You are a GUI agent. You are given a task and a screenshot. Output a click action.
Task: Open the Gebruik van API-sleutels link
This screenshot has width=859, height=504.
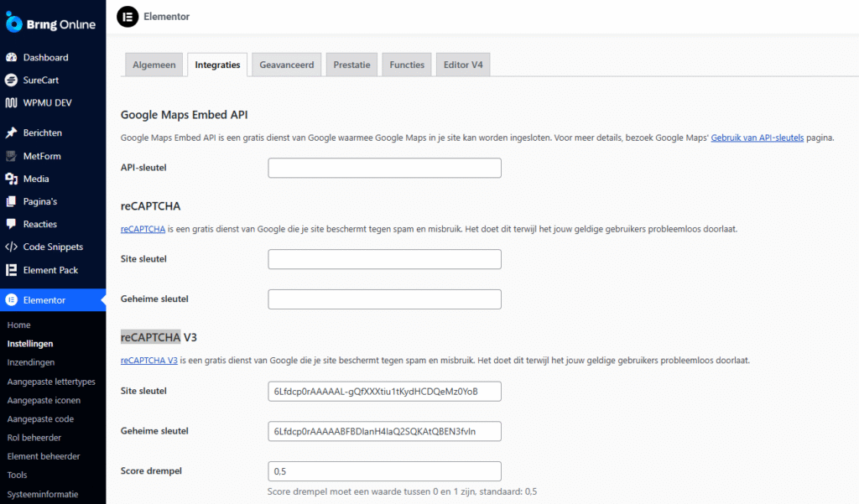757,138
